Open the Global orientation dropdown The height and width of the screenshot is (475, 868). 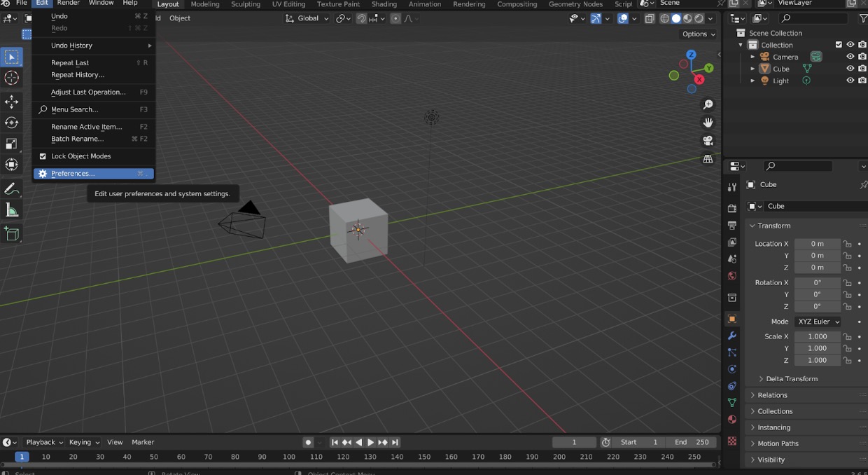click(307, 18)
